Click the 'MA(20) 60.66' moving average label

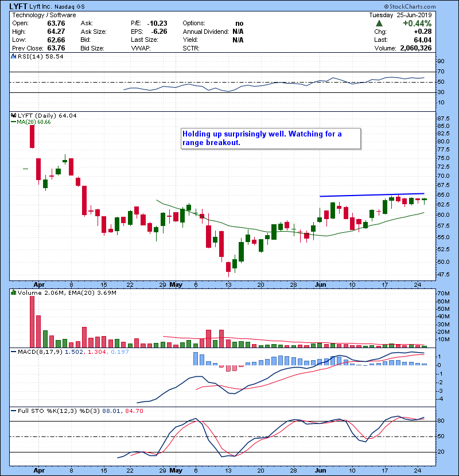34,122
